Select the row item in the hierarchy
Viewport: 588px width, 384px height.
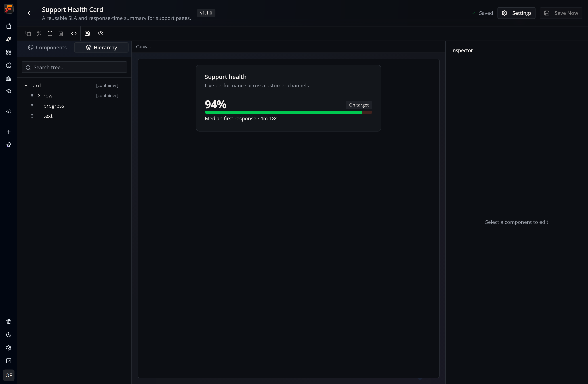point(48,96)
